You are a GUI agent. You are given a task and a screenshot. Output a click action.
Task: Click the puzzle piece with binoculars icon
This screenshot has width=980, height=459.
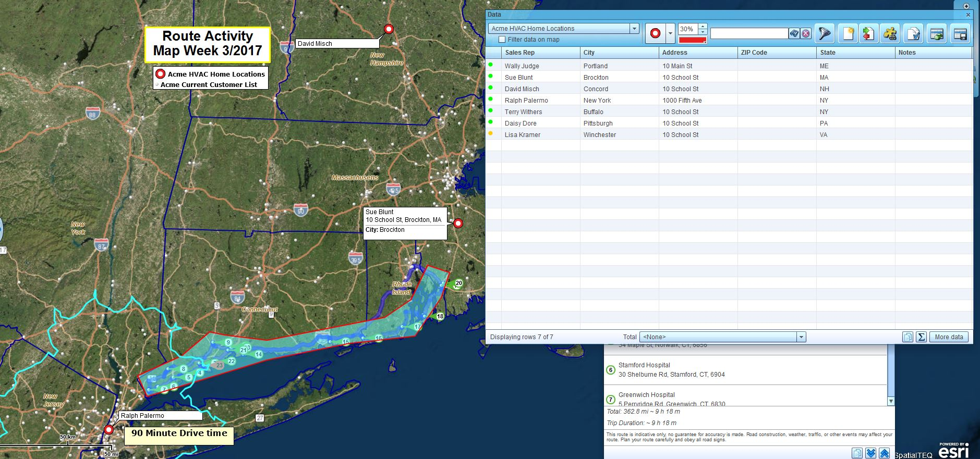[890, 34]
